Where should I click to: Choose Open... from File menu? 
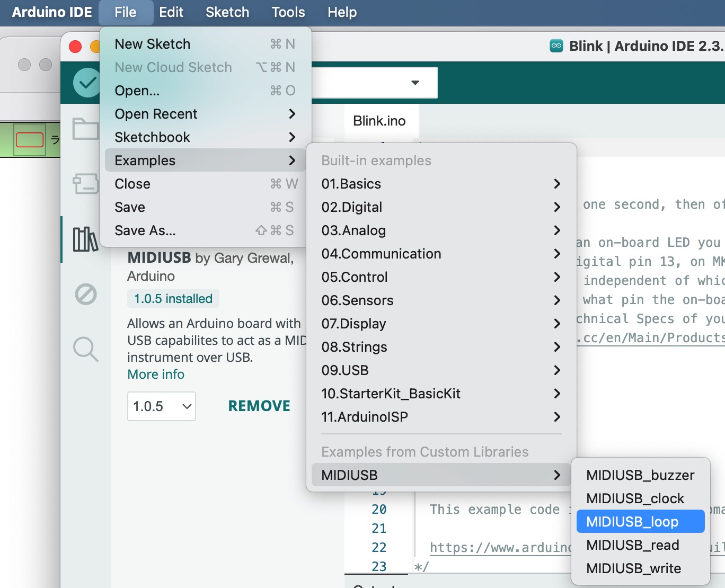click(x=206, y=91)
